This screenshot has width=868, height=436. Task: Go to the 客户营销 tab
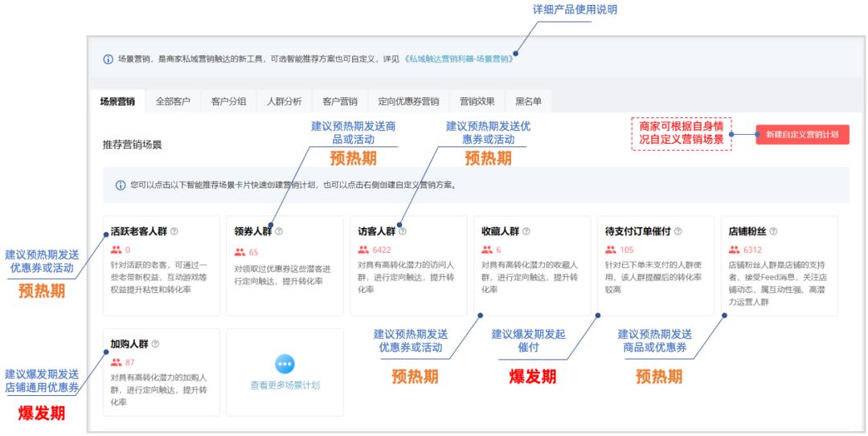[x=340, y=102]
